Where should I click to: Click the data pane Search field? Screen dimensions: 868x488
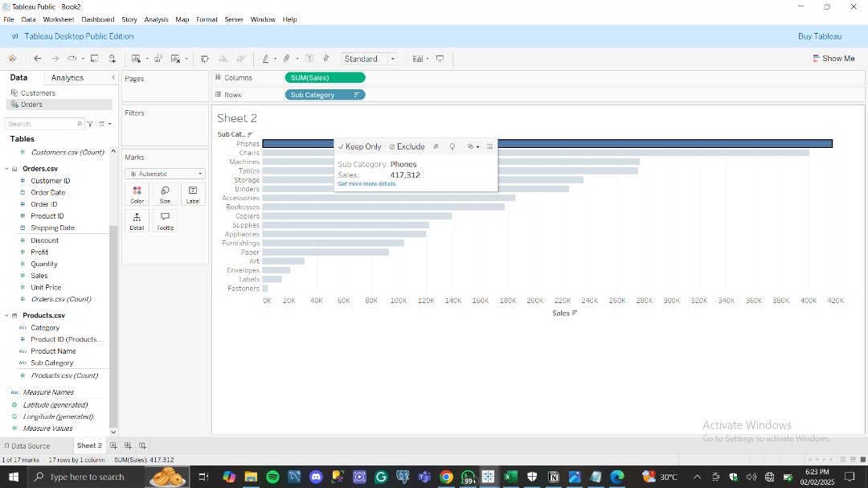pyautogui.click(x=44, y=124)
